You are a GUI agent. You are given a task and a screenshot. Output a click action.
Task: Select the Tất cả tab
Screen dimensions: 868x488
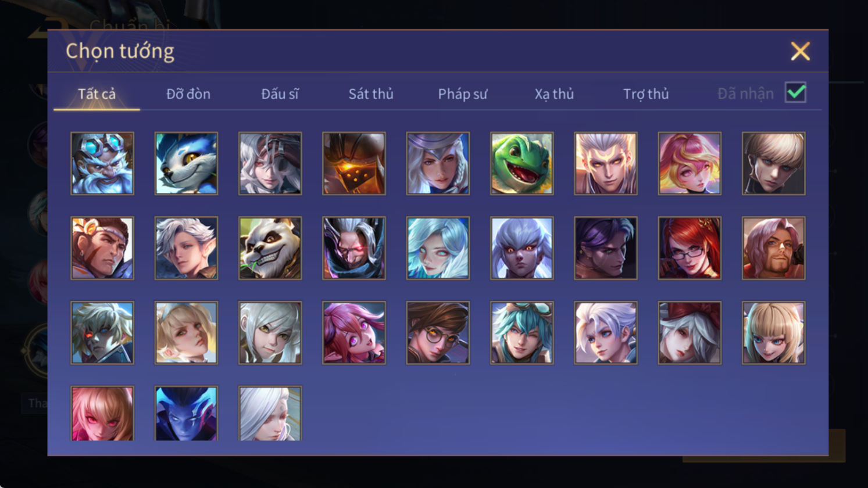tap(97, 94)
